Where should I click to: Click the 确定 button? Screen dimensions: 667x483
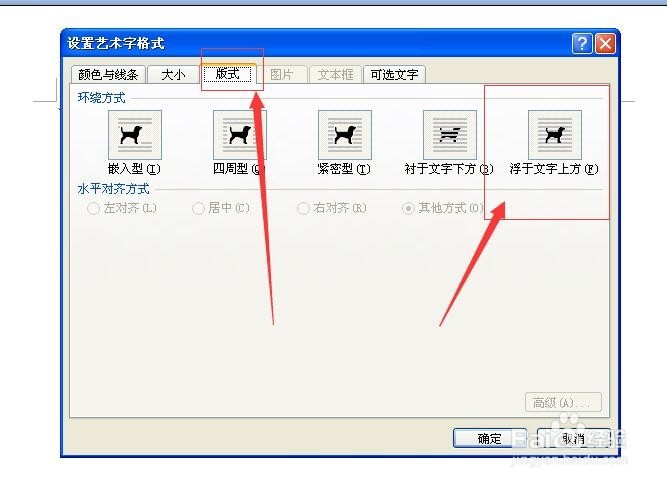[x=490, y=438]
